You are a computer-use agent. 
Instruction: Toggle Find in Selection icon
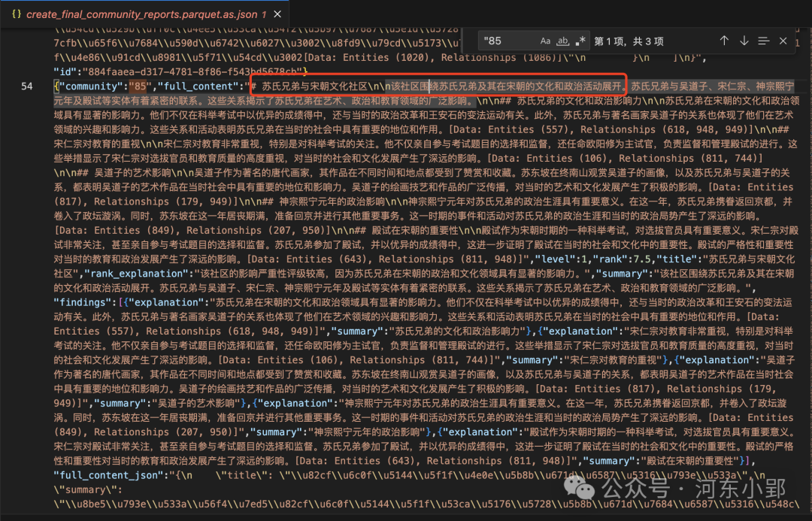click(x=763, y=41)
